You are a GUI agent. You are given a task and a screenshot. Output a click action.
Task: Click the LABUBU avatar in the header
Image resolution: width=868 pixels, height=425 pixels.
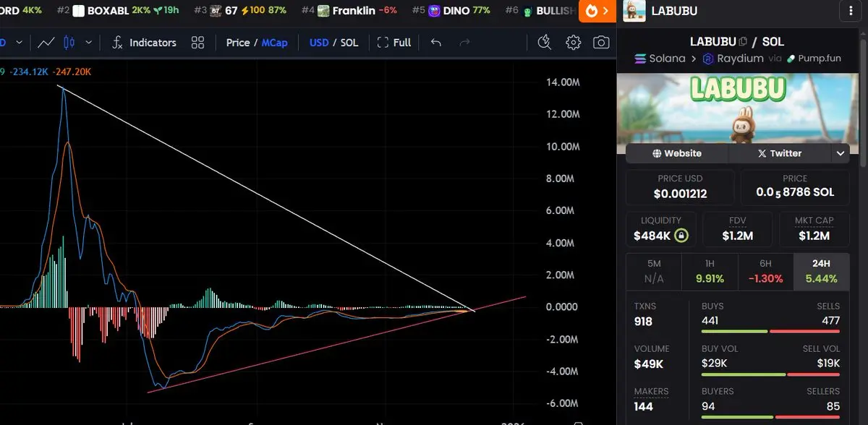coord(634,11)
